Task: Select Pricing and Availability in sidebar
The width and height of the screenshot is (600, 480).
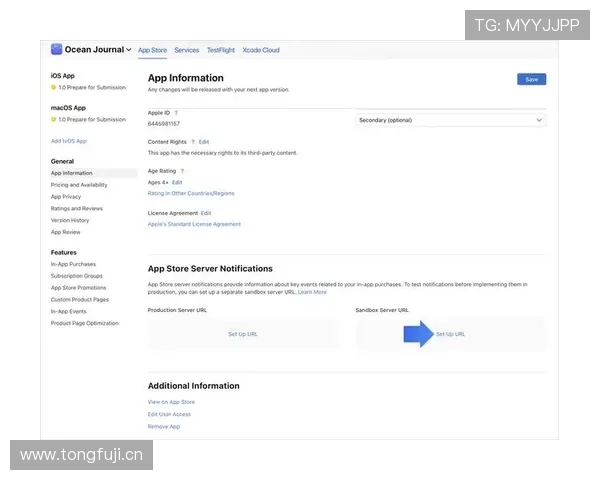Action: pyautogui.click(x=79, y=185)
